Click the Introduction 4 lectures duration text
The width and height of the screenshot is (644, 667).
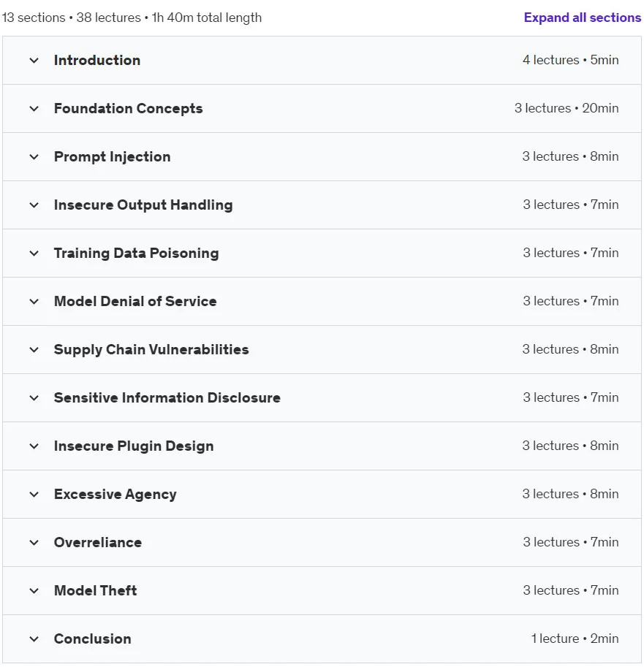570,60
